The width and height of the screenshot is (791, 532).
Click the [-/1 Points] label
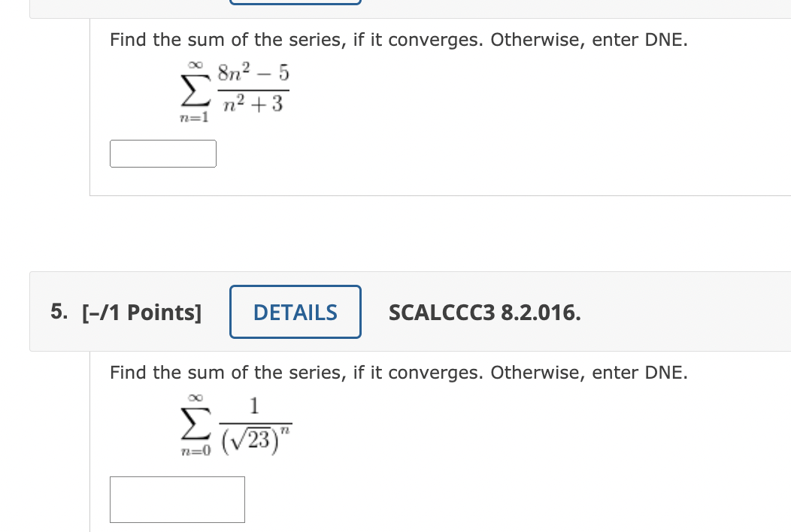click(141, 312)
